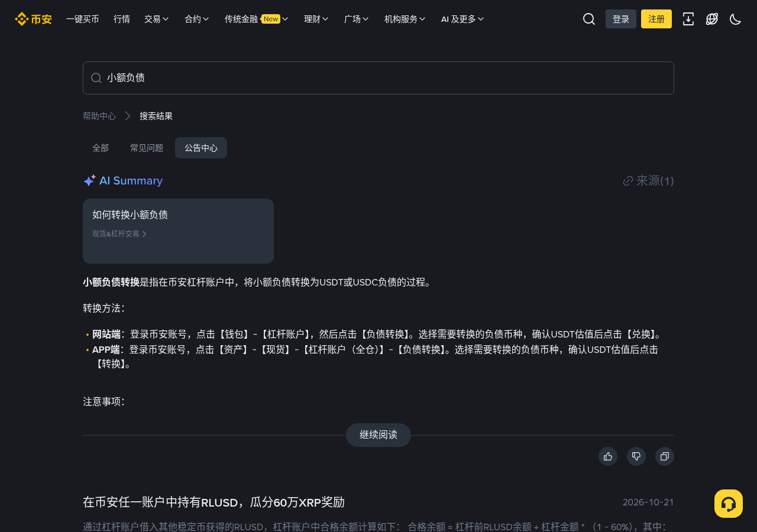757x532 pixels.
Task: Expand the 机构服务 dropdown menu
Action: coord(405,19)
